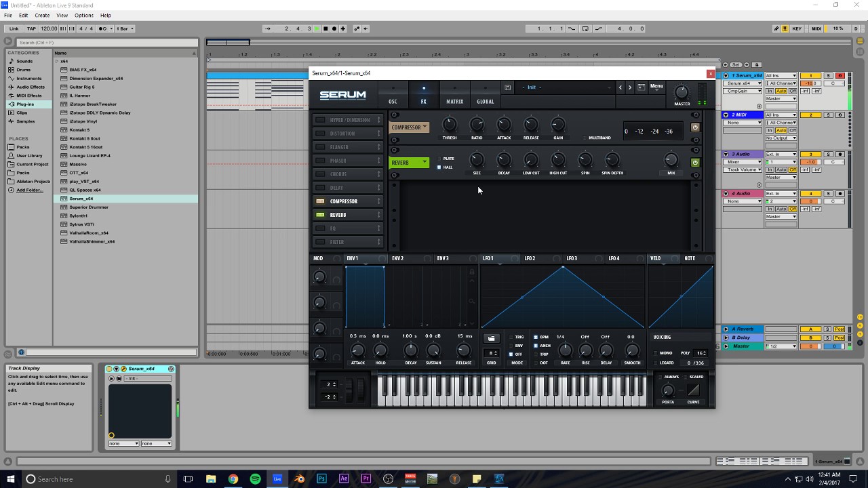Enable the Chorus effect toggle
The height and width of the screenshot is (488, 868).
click(x=320, y=174)
